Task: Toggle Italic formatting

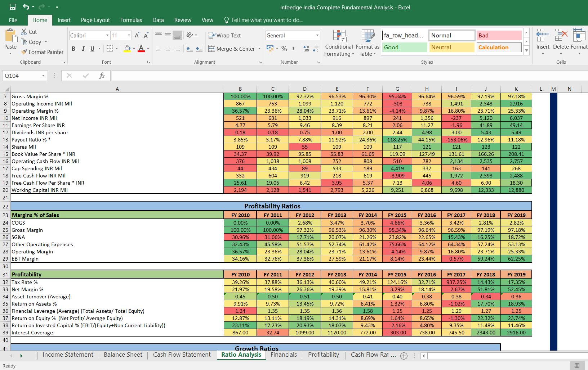Action: 83,49
